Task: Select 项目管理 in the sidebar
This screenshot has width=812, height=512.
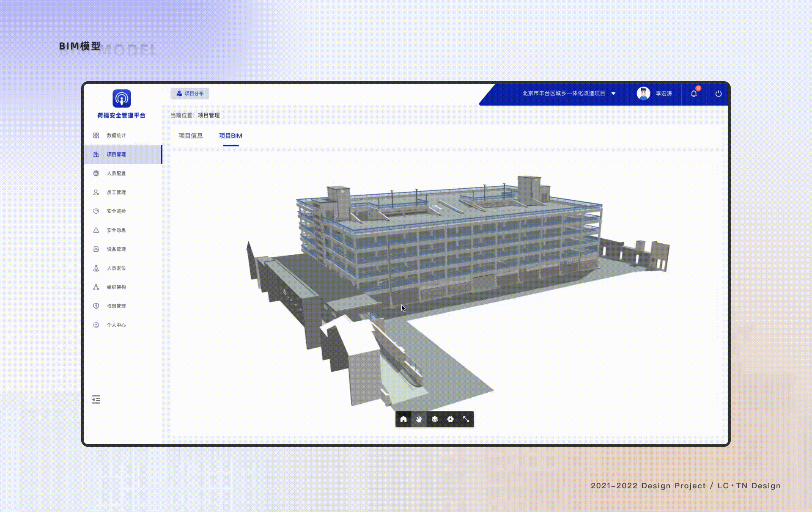Action: [123, 154]
